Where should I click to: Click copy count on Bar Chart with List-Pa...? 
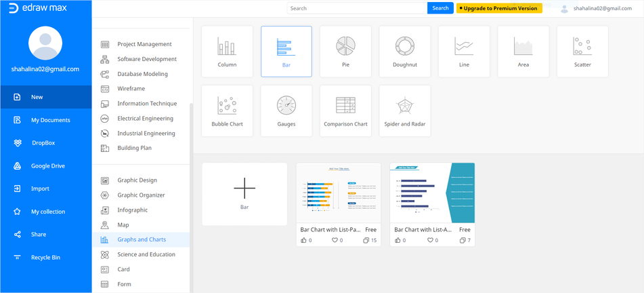[370, 240]
